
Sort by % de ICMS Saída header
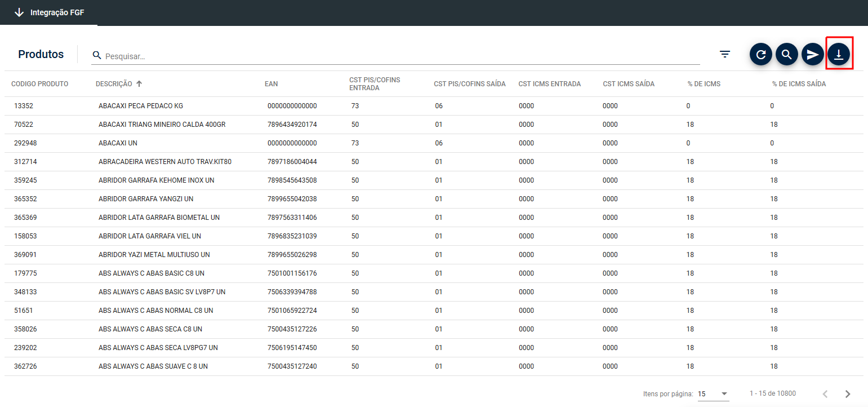(799, 84)
